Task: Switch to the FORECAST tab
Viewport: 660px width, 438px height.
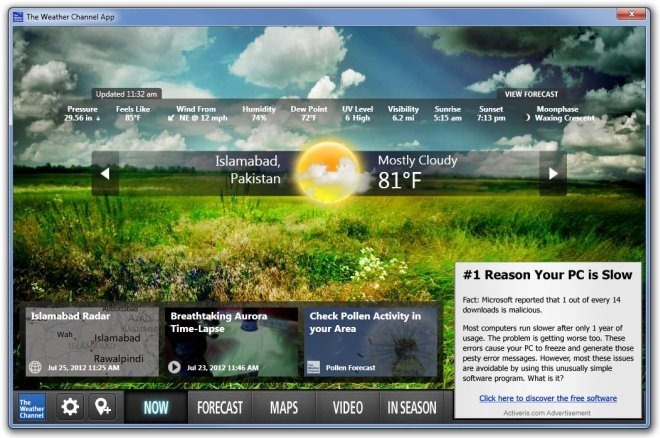Action: pos(220,407)
